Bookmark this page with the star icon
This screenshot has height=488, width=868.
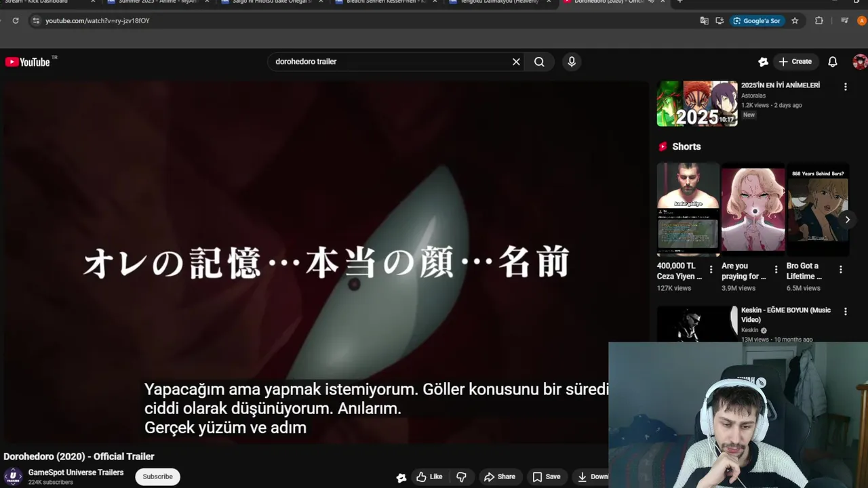[795, 21]
